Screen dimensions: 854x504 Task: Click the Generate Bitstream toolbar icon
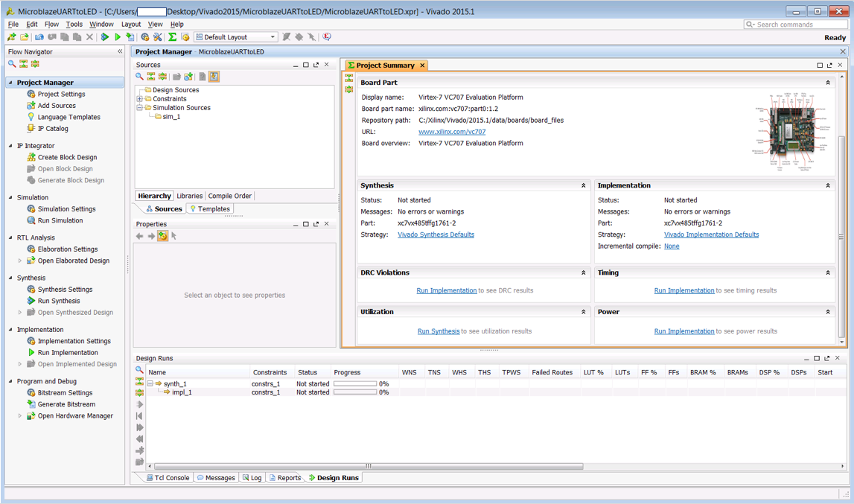click(x=130, y=37)
